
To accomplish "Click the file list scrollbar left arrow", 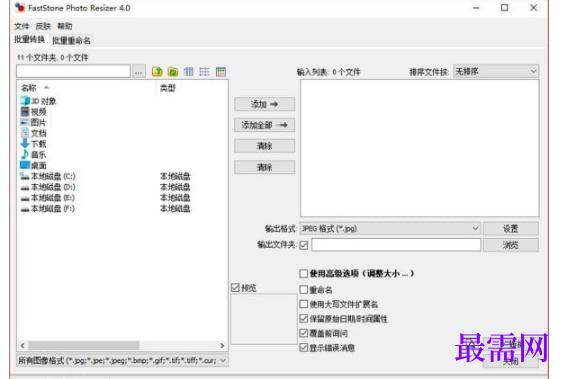I will [22, 345].
